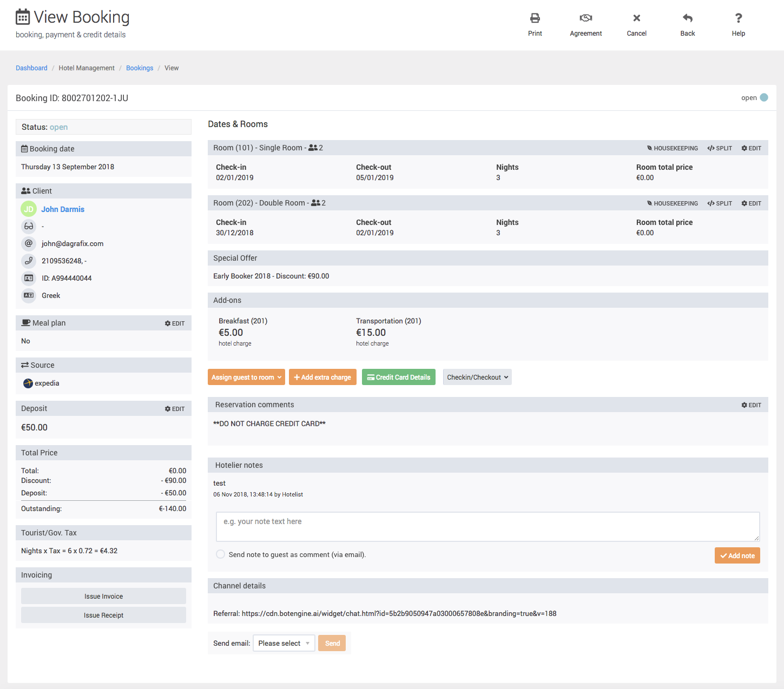
Task: Open John Darmis client profile
Action: [x=63, y=209]
